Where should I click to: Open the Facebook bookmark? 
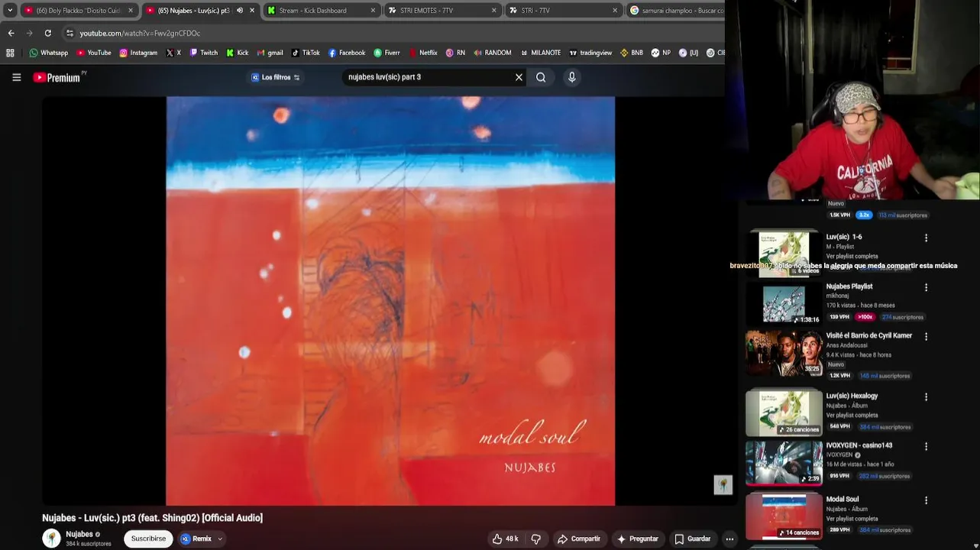(347, 53)
